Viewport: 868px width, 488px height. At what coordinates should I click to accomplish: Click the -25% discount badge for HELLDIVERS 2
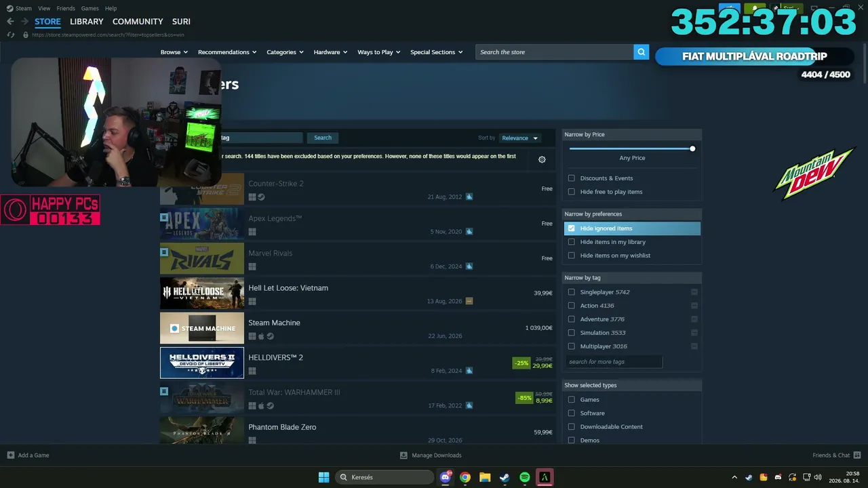click(521, 363)
